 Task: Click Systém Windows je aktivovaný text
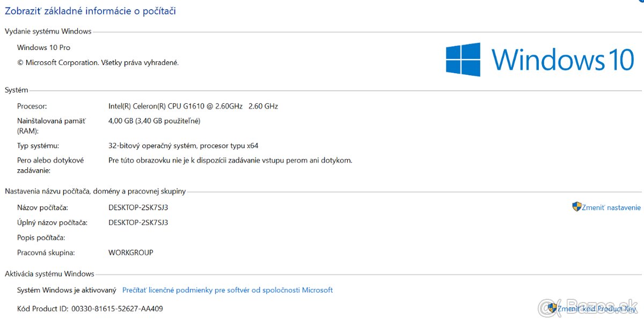coord(67,290)
